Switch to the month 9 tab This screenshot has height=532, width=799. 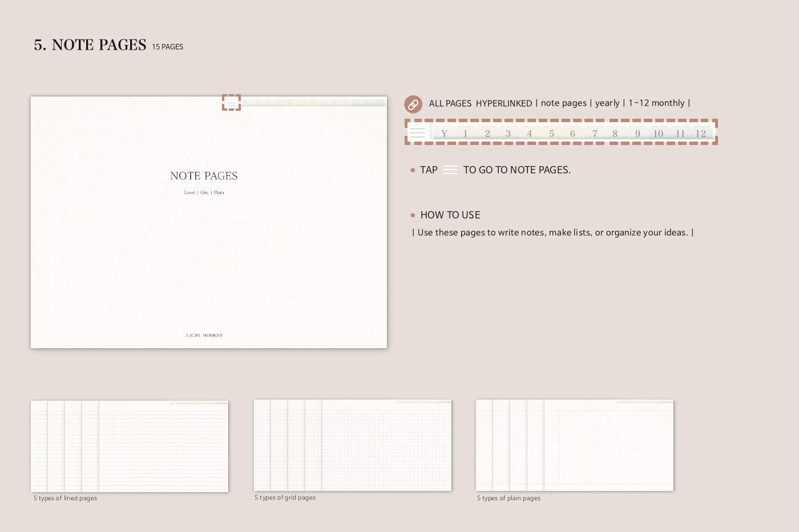click(637, 134)
